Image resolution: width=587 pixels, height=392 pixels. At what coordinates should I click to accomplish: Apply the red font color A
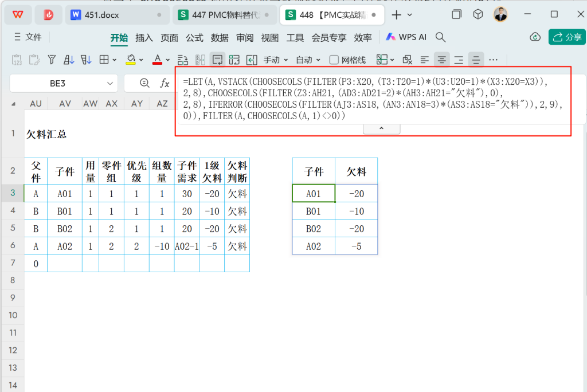tap(158, 60)
